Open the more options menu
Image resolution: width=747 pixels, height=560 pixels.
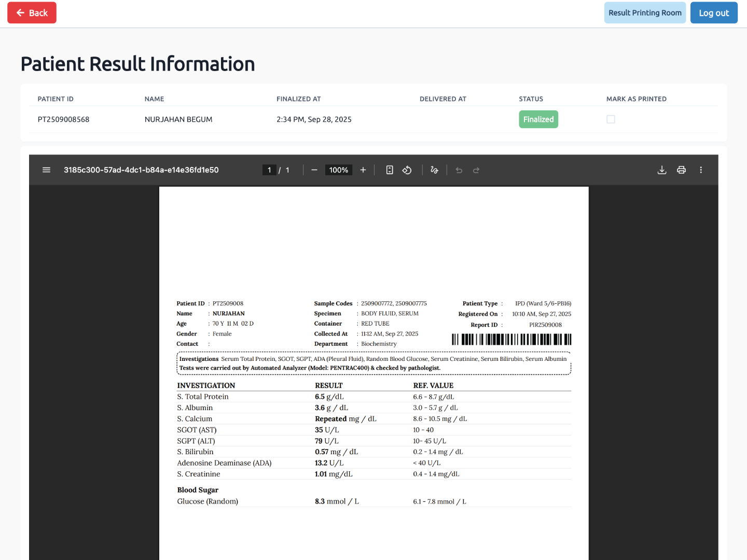coord(701,170)
